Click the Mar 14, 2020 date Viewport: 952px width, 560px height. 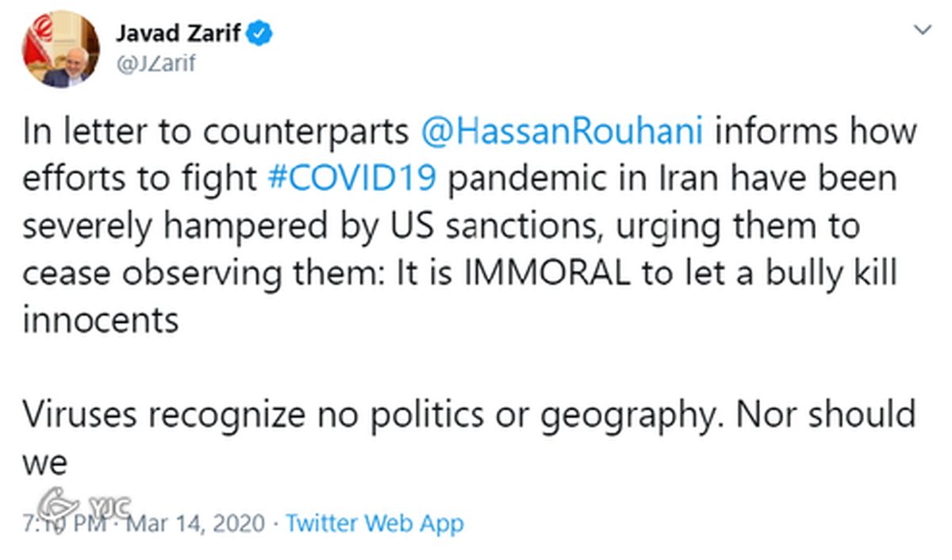tap(196, 524)
